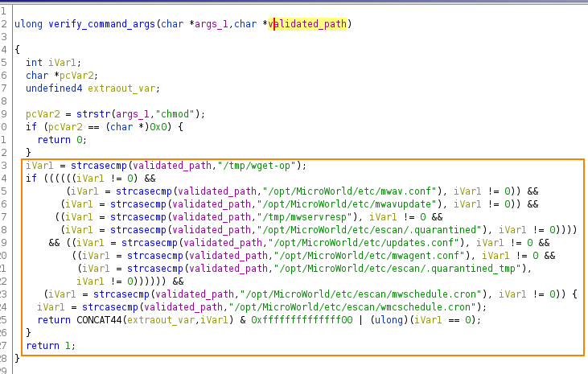Image resolution: width=588 pixels, height=374 pixels.
Task: Click the "mwschedule.cron" path string
Action: (364, 294)
